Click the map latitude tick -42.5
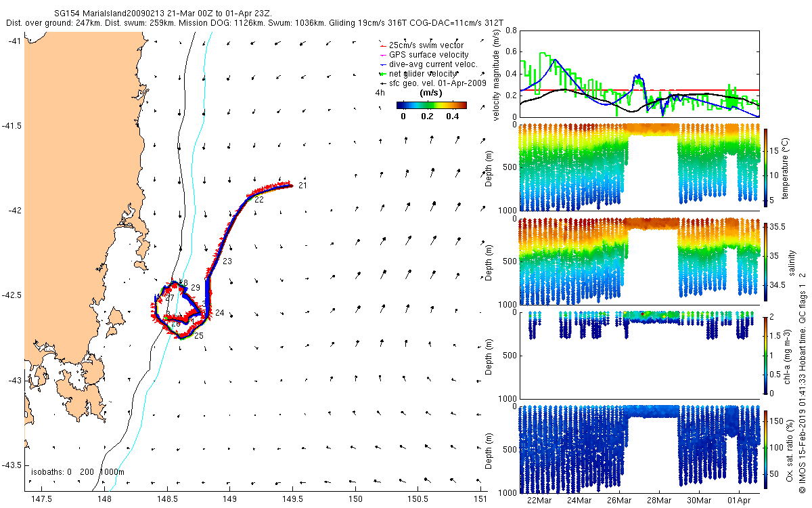Image resolution: width=812 pixels, height=508 pixels. click(11, 295)
